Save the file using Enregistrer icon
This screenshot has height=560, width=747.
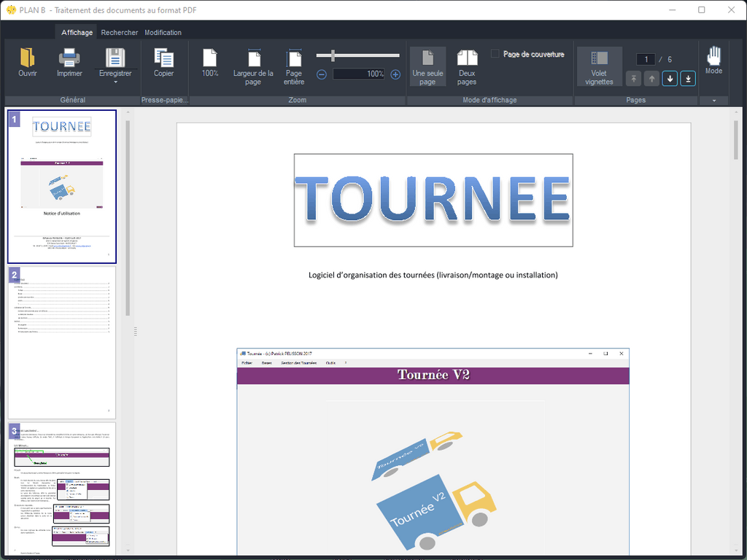pos(115,58)
